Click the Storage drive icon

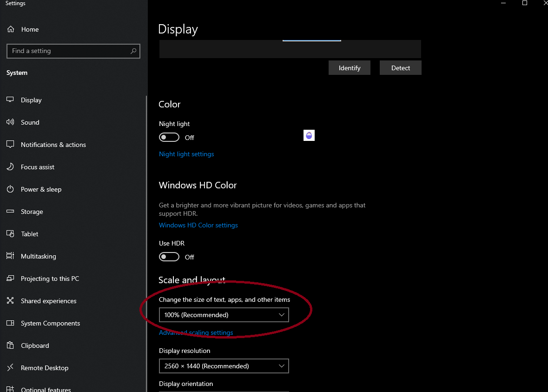[11, 212]
